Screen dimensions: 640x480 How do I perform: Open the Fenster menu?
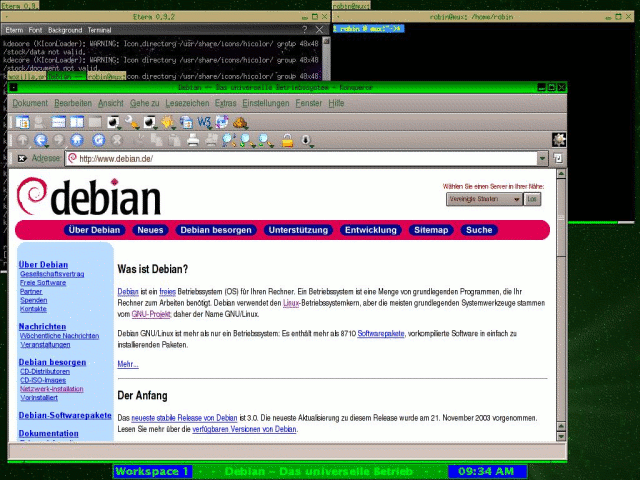(x=309, y=103)
